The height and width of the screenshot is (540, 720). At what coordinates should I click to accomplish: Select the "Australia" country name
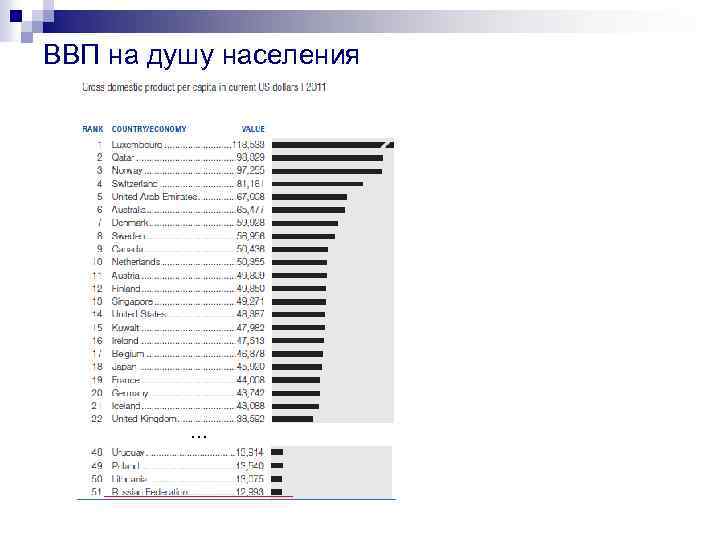(129, 210)
